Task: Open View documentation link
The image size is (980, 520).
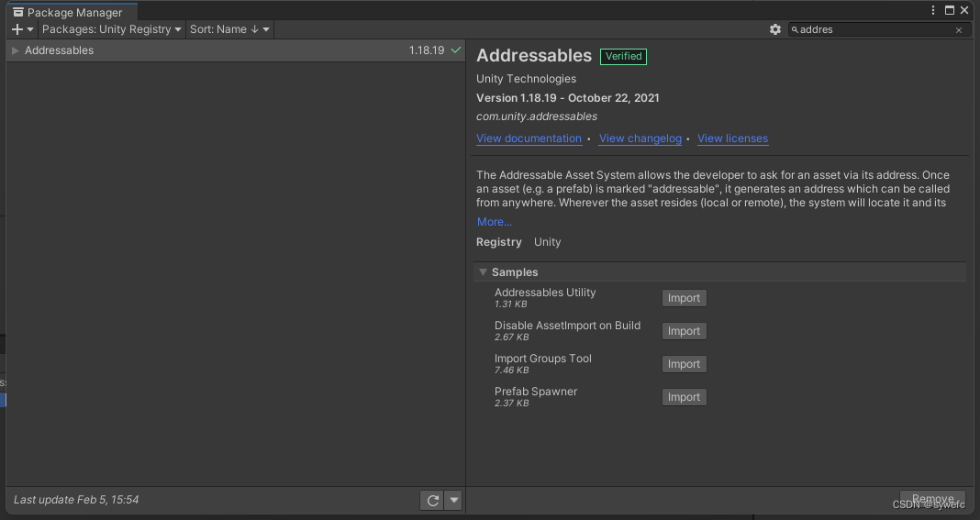Action: click(529, 138)
